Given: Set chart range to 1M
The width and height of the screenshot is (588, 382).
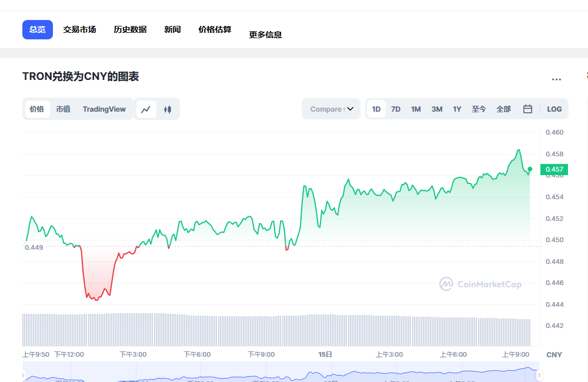Looking at the screenshot, I should pyautogui.click(x=416, y=109).
